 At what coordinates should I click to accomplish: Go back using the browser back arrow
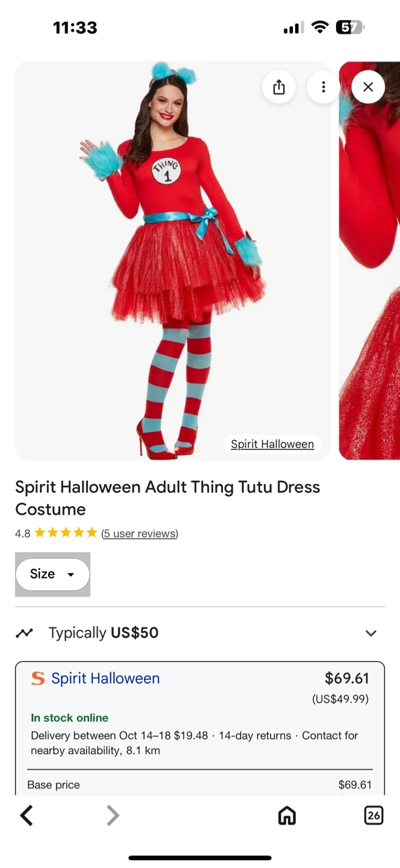click(27, 816)
